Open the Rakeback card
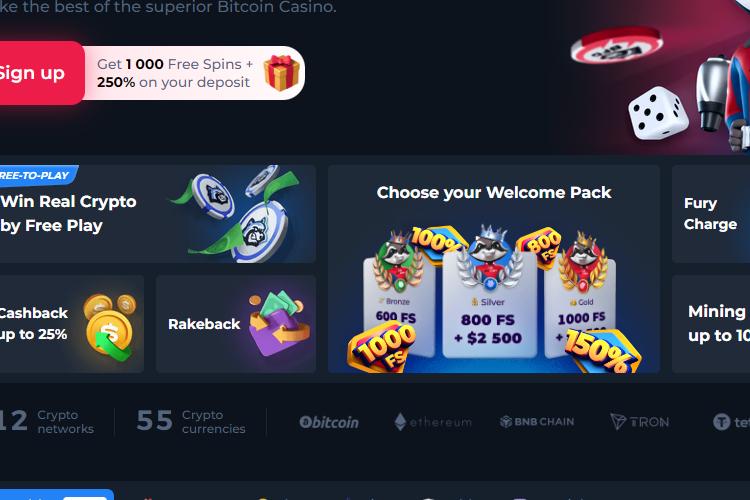The image size is (750, 500). tap(236, 324)
